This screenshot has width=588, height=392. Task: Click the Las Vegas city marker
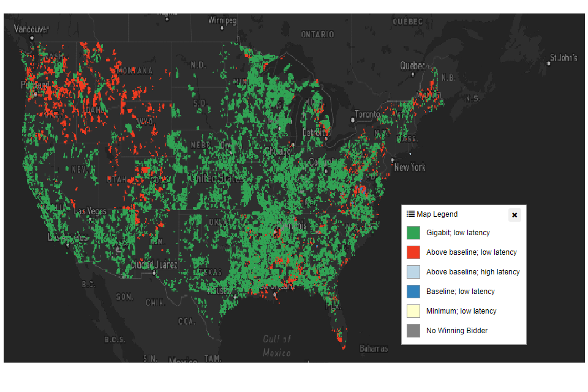pyautogui.click(x=90, y=218)
